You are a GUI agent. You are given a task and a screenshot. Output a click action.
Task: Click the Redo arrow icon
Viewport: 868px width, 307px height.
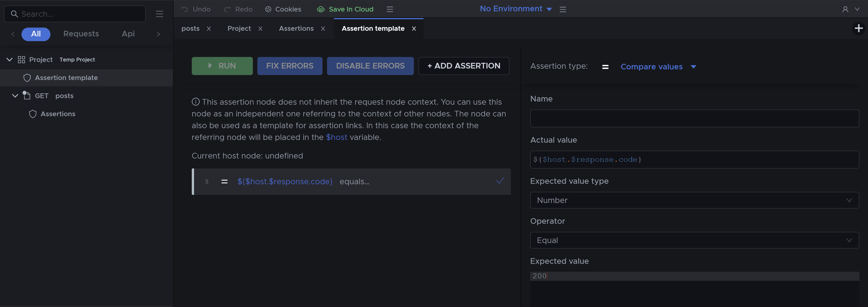point(227,9)
